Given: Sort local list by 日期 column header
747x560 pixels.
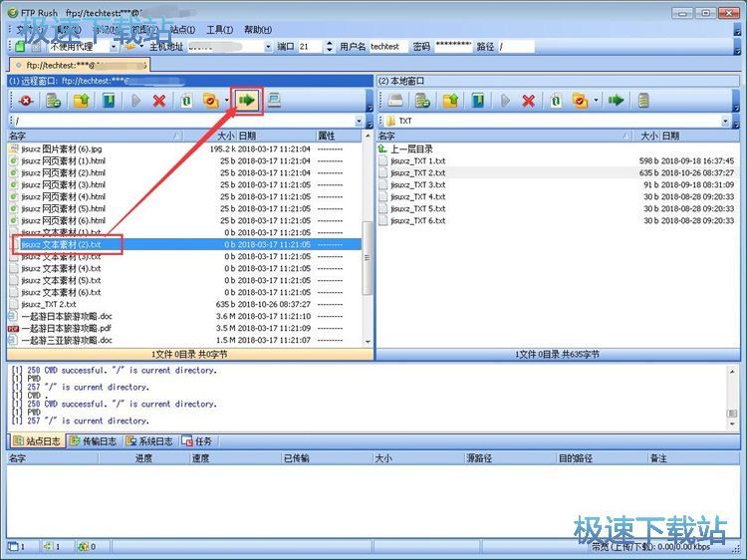Looking at the screenshot, I should (699, 136).
